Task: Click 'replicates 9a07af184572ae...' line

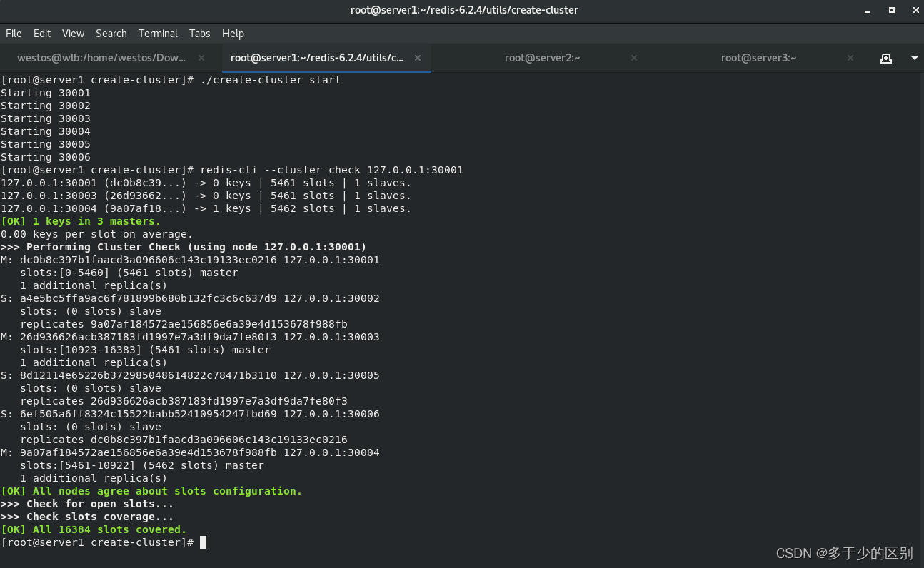Action: point(184,324)
